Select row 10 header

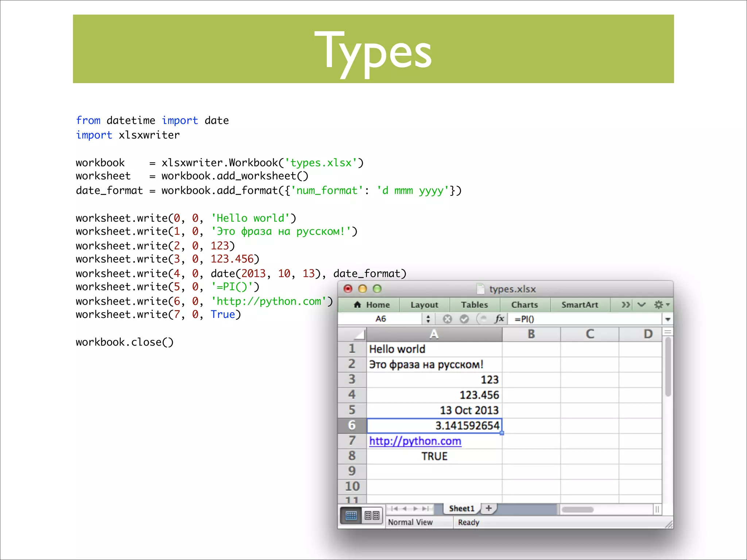[352, 487]
